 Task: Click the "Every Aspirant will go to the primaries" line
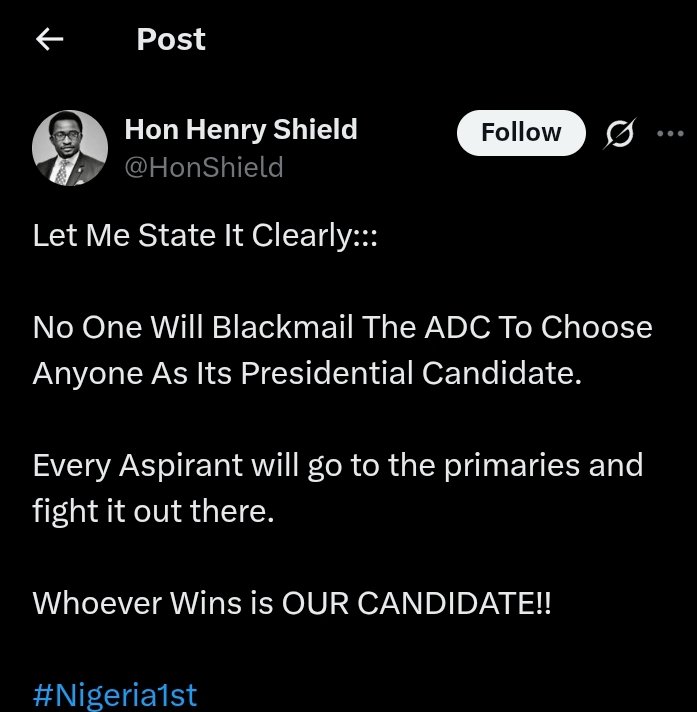click(x=337, y=465)
